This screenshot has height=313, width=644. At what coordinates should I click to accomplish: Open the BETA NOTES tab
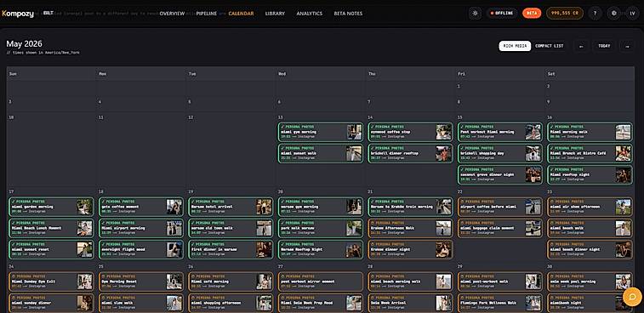pos(348,14)
